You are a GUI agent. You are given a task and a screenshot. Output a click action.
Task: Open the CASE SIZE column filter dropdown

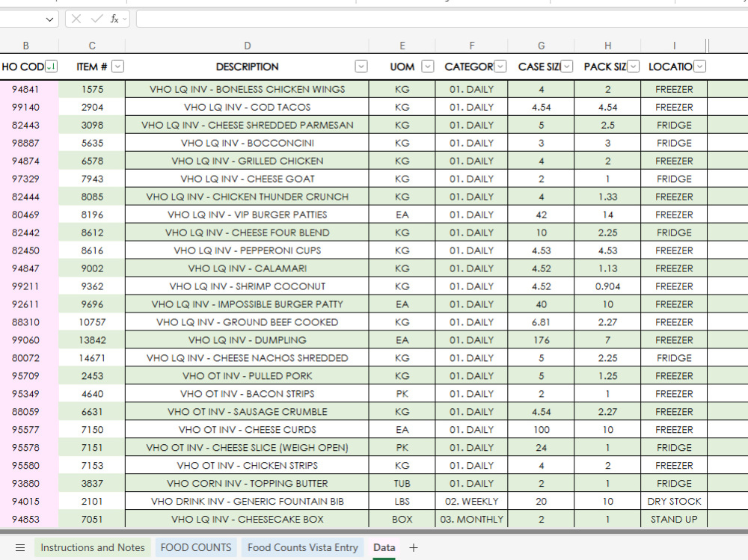(x=567, y=67)
